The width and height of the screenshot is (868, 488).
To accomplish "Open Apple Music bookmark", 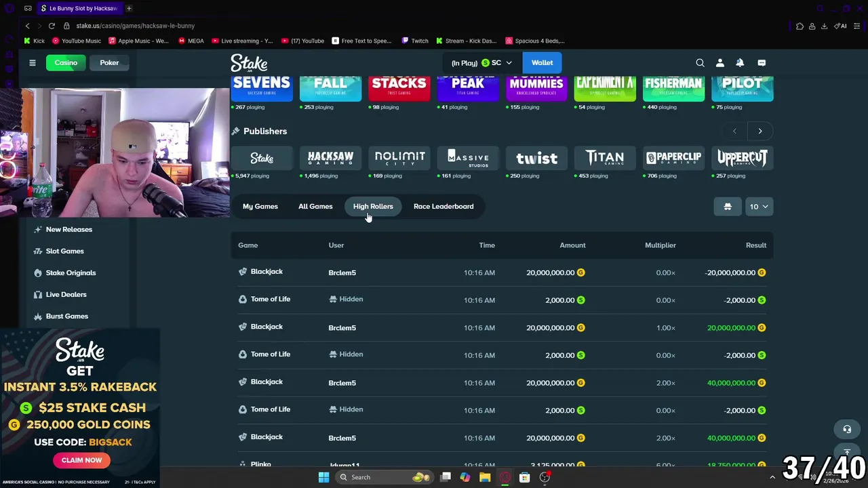I will tap(138, 41).
